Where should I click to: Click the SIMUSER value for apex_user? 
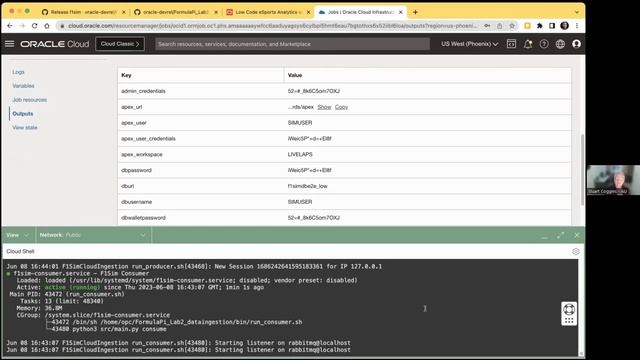coord(300,123)
